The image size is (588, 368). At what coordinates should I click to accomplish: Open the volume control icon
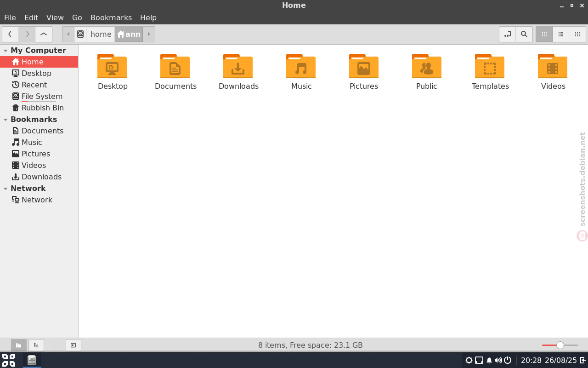(x=498, y=360)
